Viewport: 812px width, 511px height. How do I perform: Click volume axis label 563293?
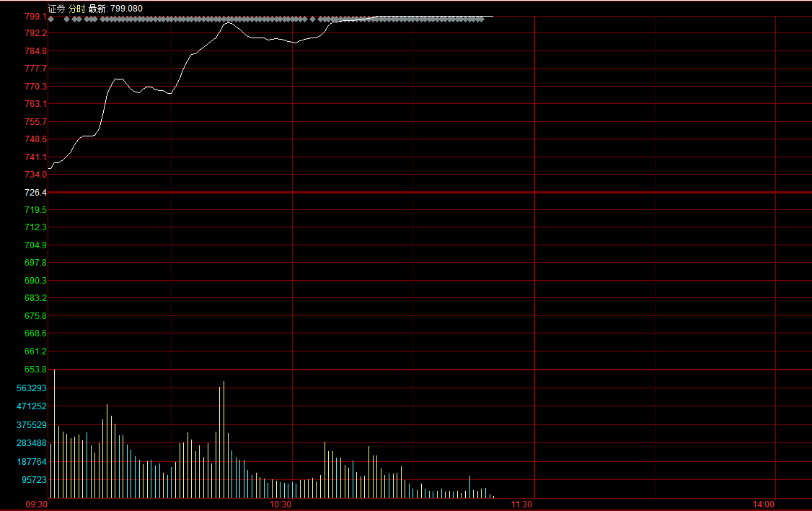coord(32,388)
